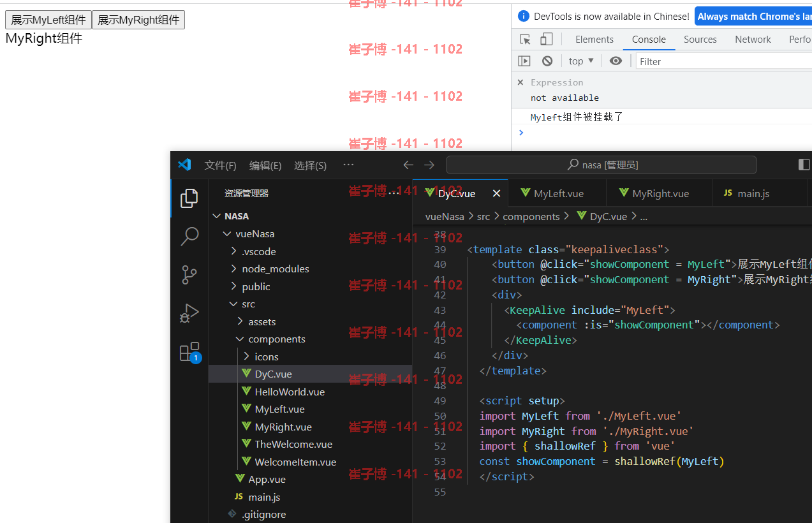Screen dimensions: 812x523
Task: Close the DyC.vue editor tab
Action: (x=496, y=193)
